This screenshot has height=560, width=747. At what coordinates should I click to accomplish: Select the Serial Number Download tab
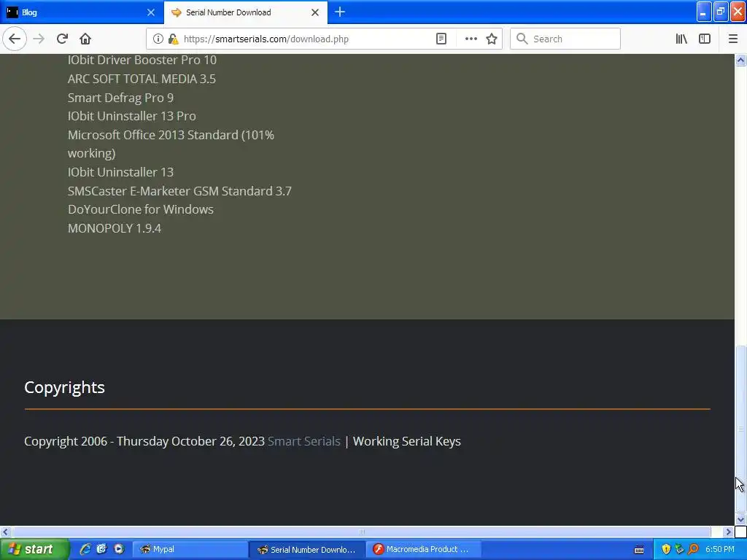coord(246,12)
